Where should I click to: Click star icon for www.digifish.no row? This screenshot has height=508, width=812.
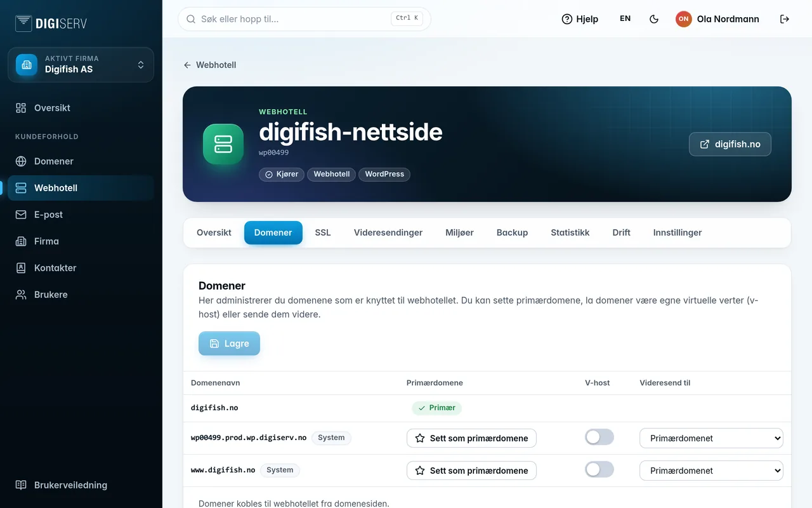click(x=419, y=471)
